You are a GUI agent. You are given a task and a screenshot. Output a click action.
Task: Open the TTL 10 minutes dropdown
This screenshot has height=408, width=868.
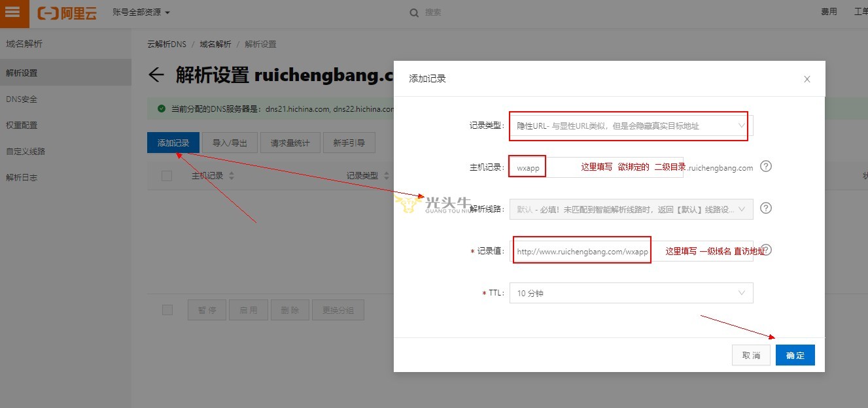click(x=631, y=293)
